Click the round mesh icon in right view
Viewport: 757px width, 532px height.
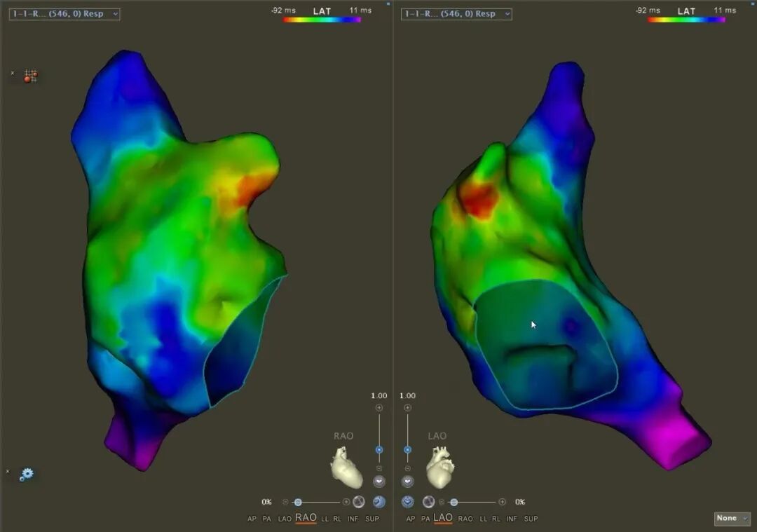pos(428,502)
